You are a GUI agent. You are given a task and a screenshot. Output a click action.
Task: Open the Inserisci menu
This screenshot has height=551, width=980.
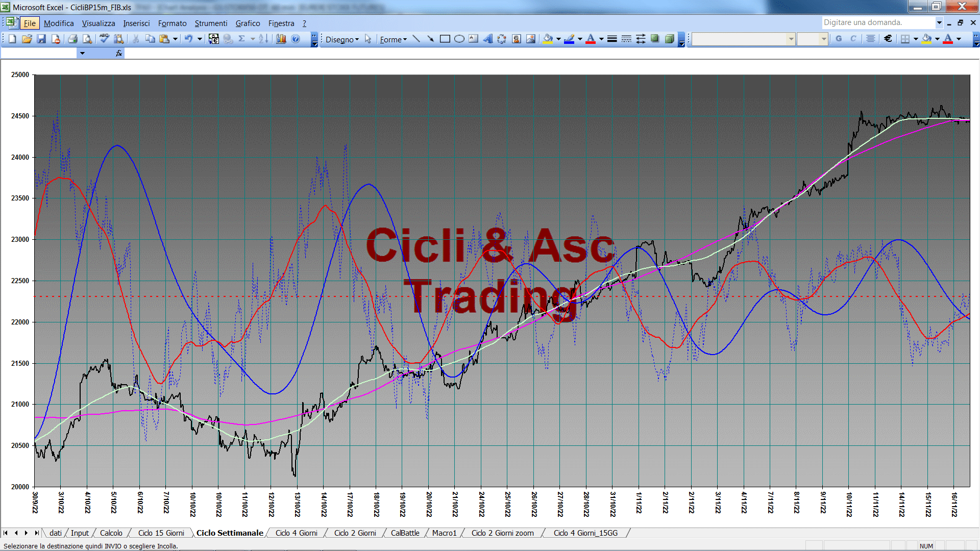(136, 23)
